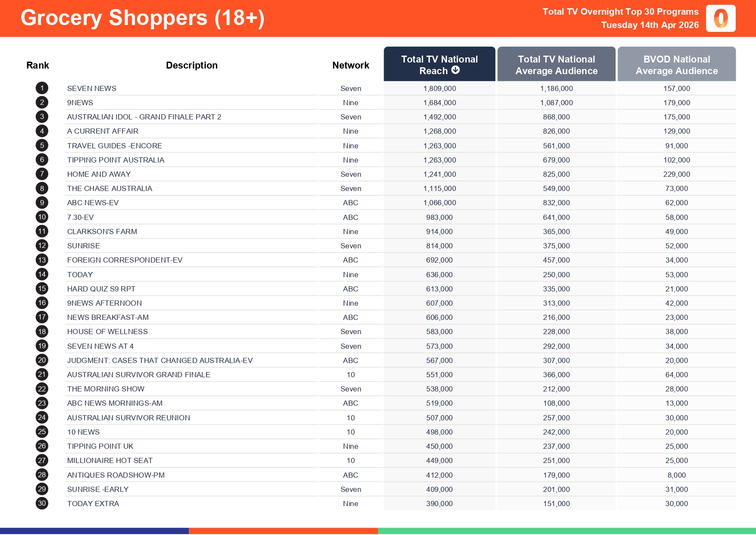The width and height of the screenshot is (756, 535).
Task: Click the Description column header
Action: pos(192,66)
